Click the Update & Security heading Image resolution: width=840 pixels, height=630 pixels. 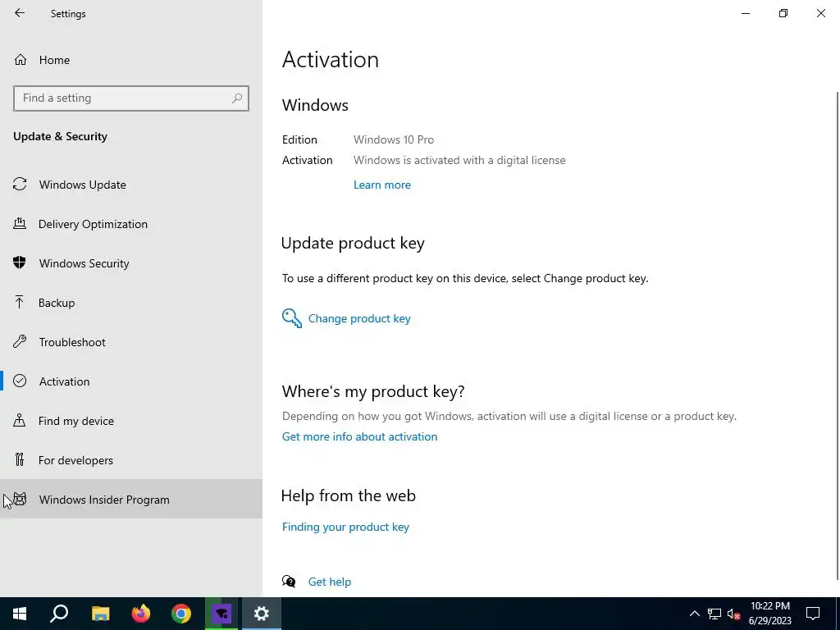coord(60,136)
